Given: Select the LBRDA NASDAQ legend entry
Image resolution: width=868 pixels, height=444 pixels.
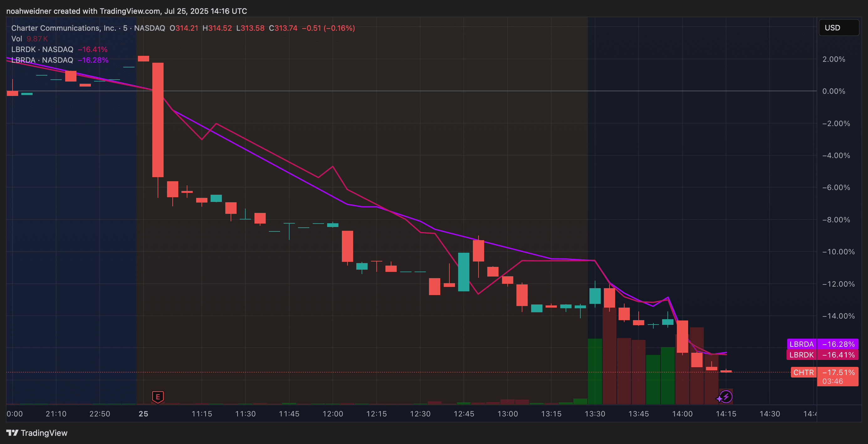Looking at the screenshot, I should (42, 60).
